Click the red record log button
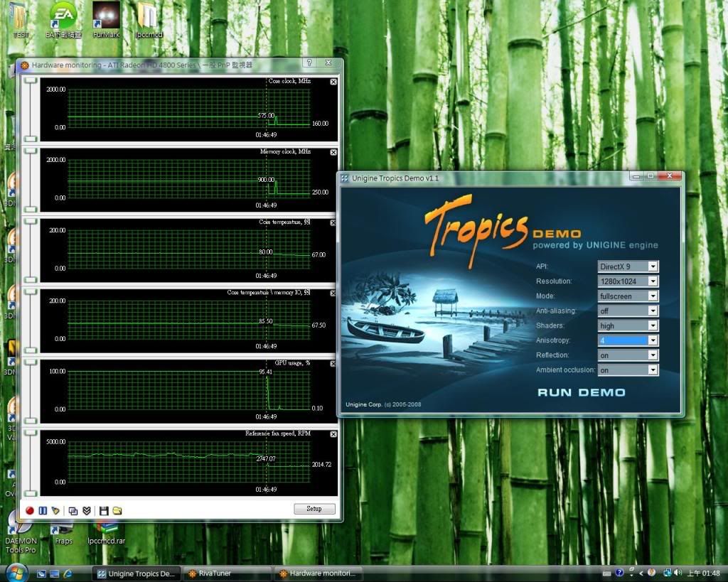Image resolution: width=728 pixels, height=582 pixels. (x=30, y=510)
